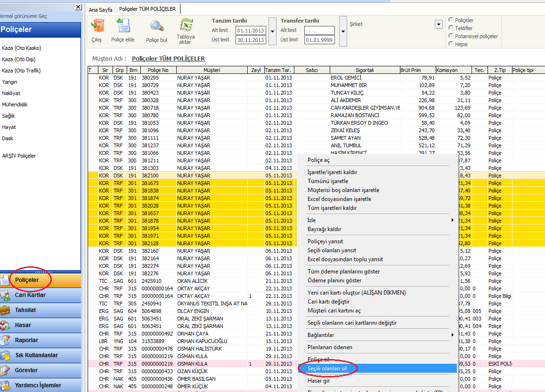This screenshot has height=392, width=545.
Task: Open ARŞİV Poliçeler in left panel
Action: pyautogui.click(x=19, y=156)
